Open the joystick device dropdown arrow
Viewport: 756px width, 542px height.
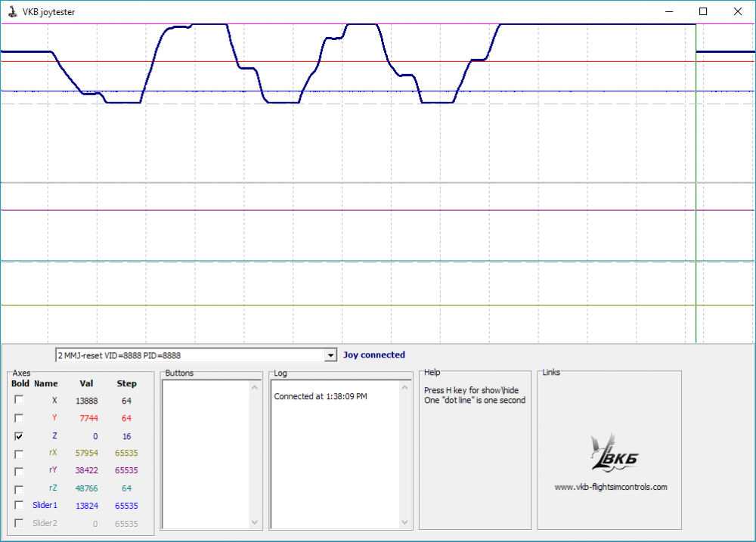click(x=330, y=355)
